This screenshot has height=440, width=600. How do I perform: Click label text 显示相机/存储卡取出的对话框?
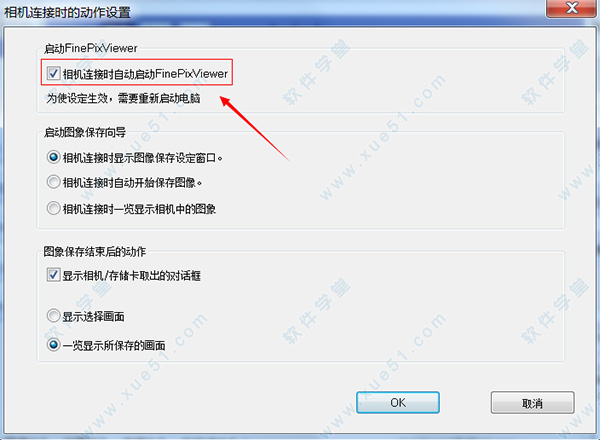(132, 275)
